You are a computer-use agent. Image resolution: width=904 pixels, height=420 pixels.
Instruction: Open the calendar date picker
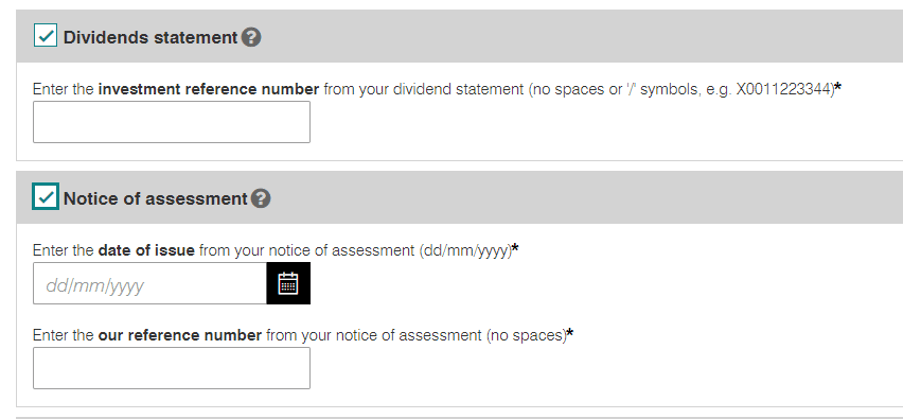click(x=288, y=283)
